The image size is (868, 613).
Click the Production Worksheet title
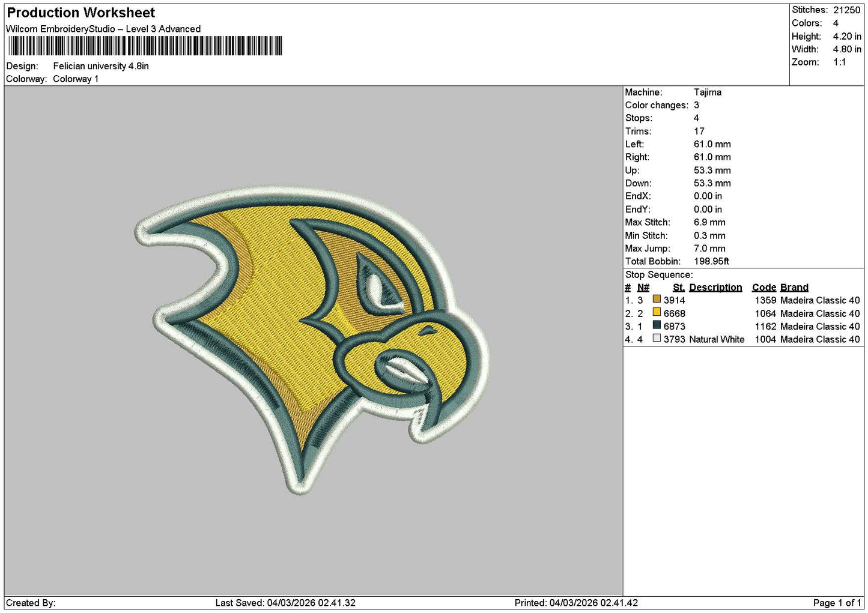tap(81, 13)
